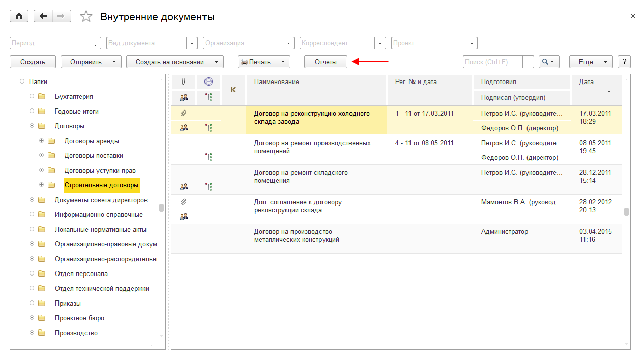This screenshot has height=357, width=644.
Task: Open the Еще menu
Action: (590, 62)
